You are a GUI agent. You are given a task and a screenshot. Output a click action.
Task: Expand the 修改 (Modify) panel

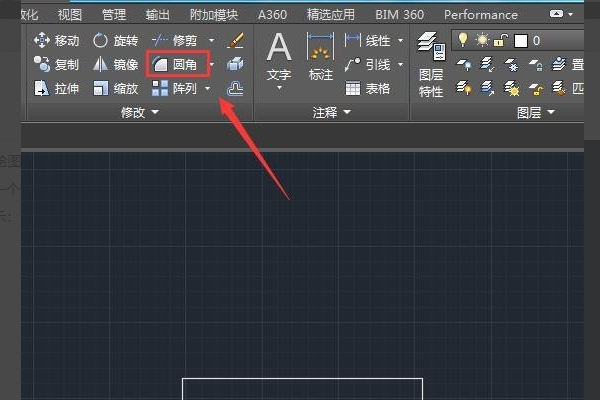(139, 112)
